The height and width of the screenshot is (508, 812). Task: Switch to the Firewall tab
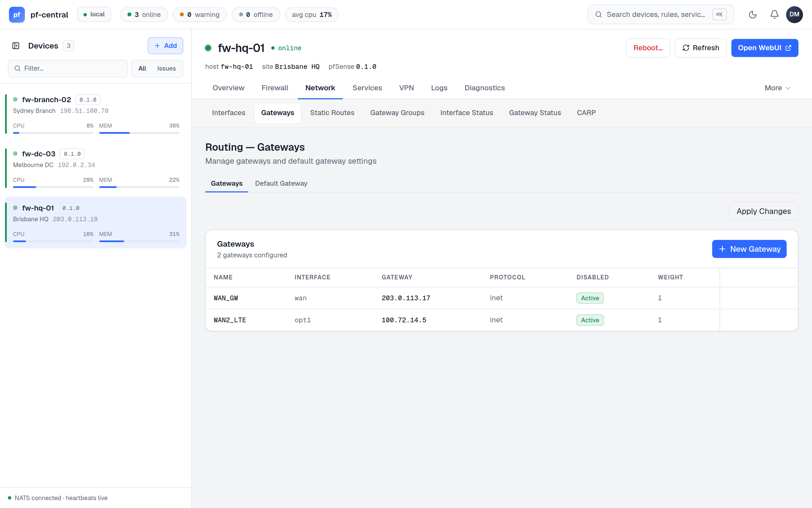click(x=275, y=88)
